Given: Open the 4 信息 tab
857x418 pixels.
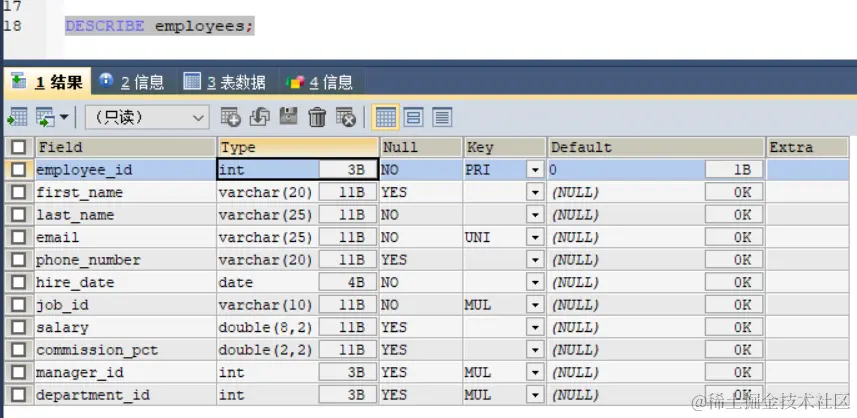Looking at the screenshot, I should [x=321, y=82].
